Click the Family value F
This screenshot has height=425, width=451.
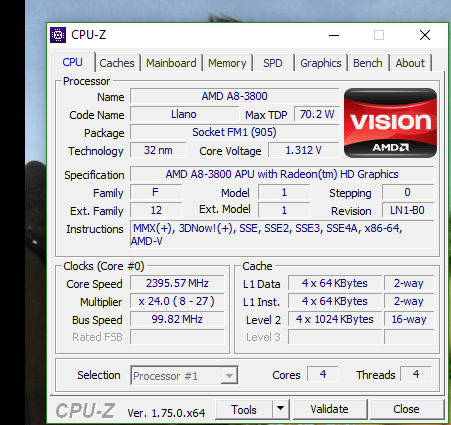click(156, 192)
